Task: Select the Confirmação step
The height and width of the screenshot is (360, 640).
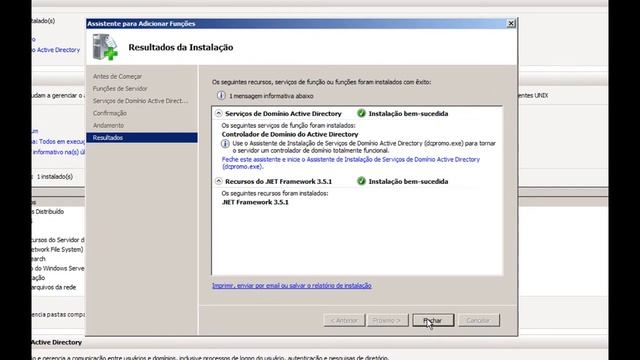Action: coord(109,113)
